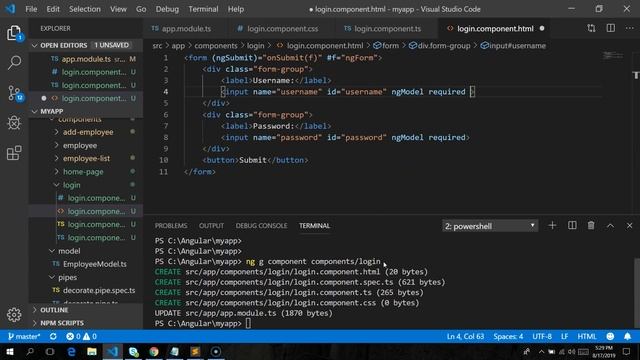Screen dimensions: 640x360
Task: Switch to the Debug Console tab
Action: pyautogui.click(x=261, y=226)
